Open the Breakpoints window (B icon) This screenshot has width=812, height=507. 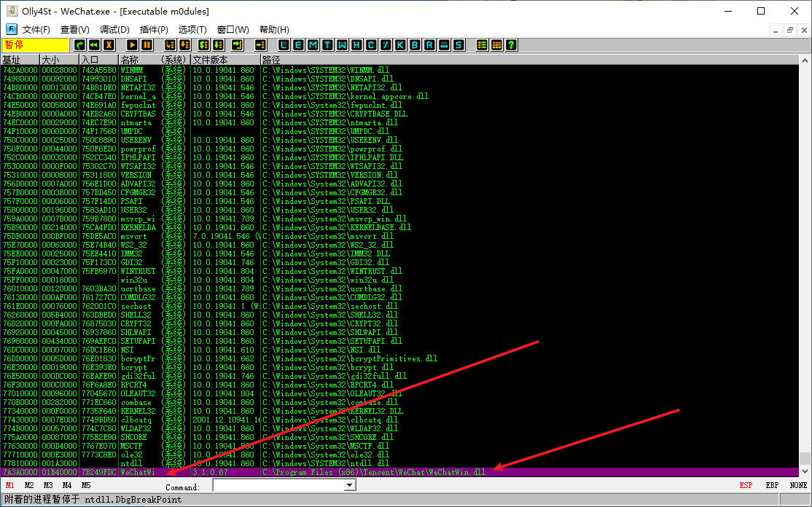pyautogui.click(x=415, y=45)
